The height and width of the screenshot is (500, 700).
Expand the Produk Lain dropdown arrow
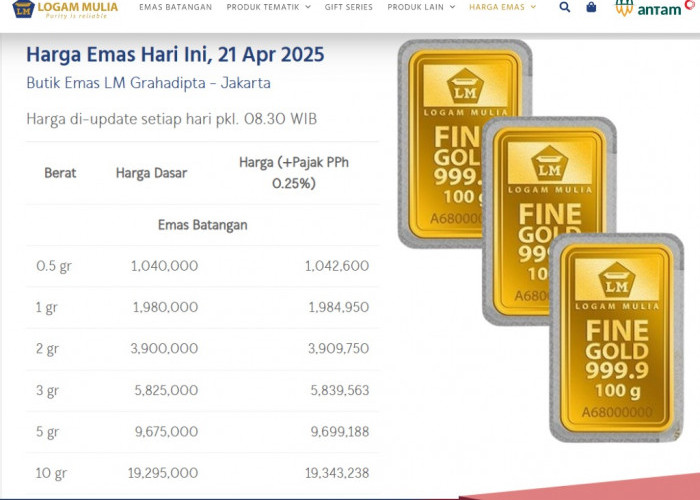(452, 7)
